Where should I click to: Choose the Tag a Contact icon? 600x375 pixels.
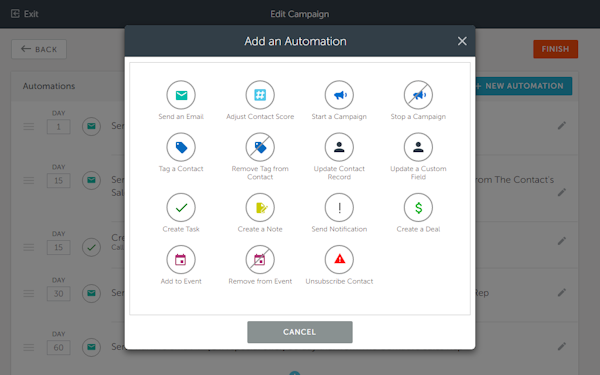point(181,147)
